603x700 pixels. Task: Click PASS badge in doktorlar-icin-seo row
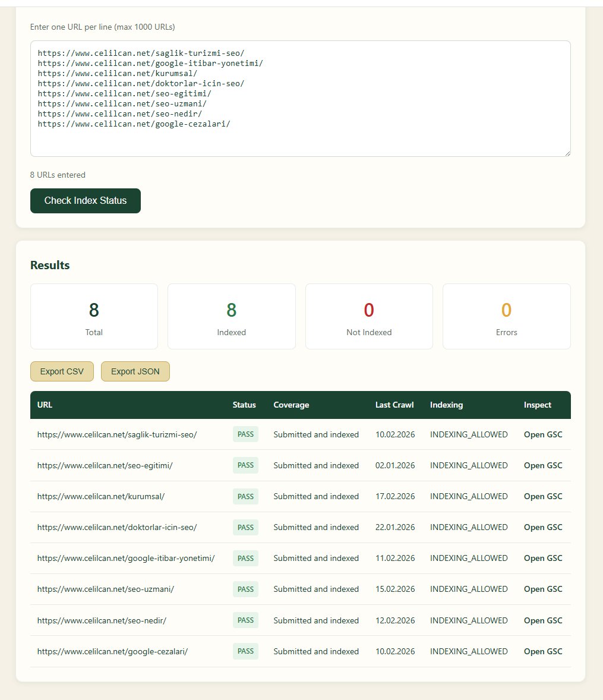245,527
